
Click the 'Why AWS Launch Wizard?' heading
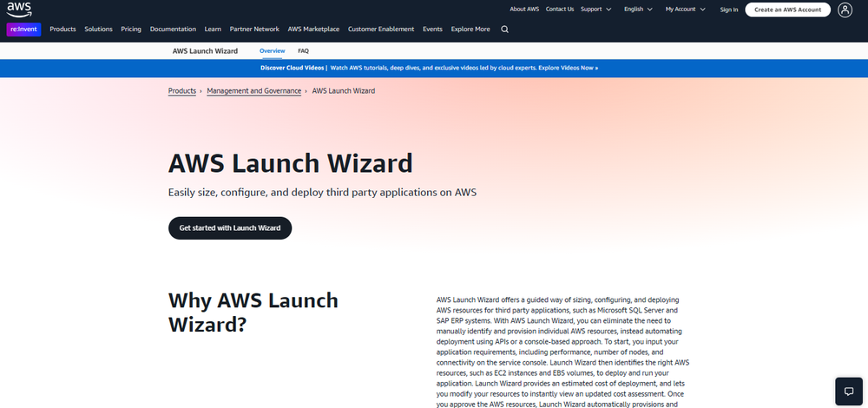[253, 313]
